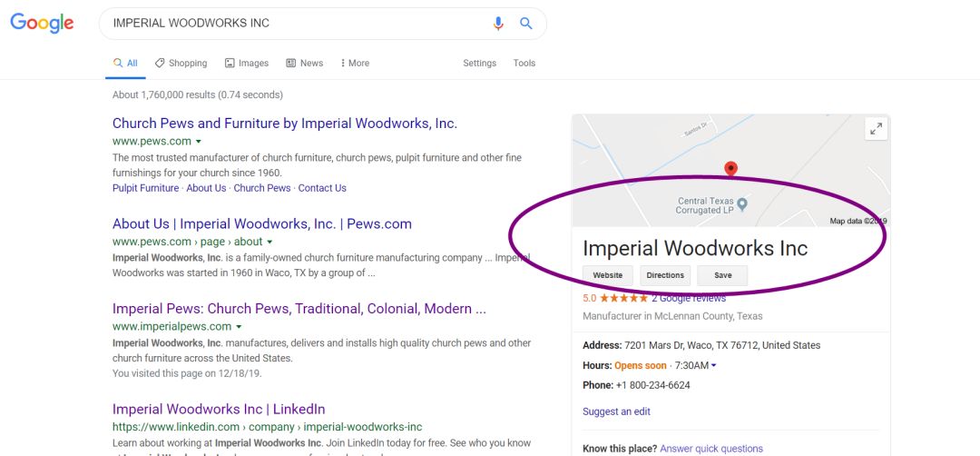
Task: Open www.imperialpews.com cached options arrow
Action: 239,327
